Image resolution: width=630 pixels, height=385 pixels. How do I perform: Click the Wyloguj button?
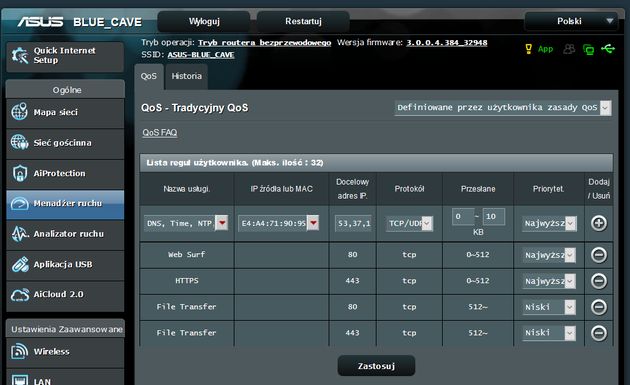tap(204, 21)
